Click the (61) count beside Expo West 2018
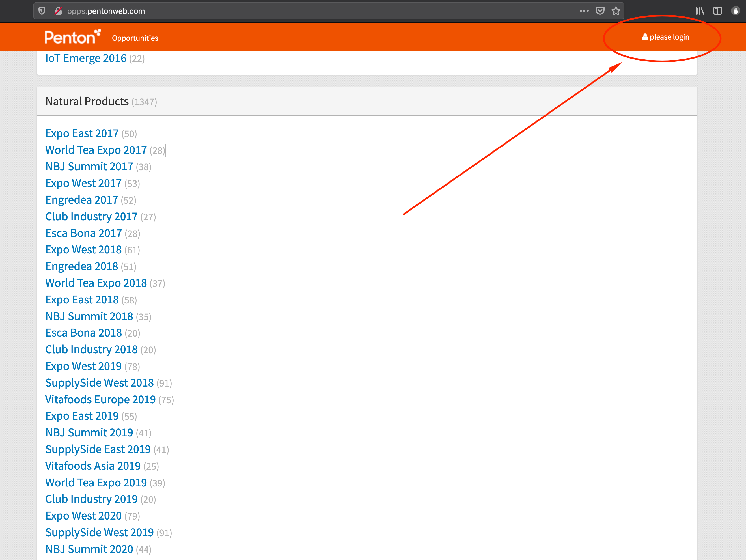The width and height of the screenshot is (746, 560). point(132,250)
